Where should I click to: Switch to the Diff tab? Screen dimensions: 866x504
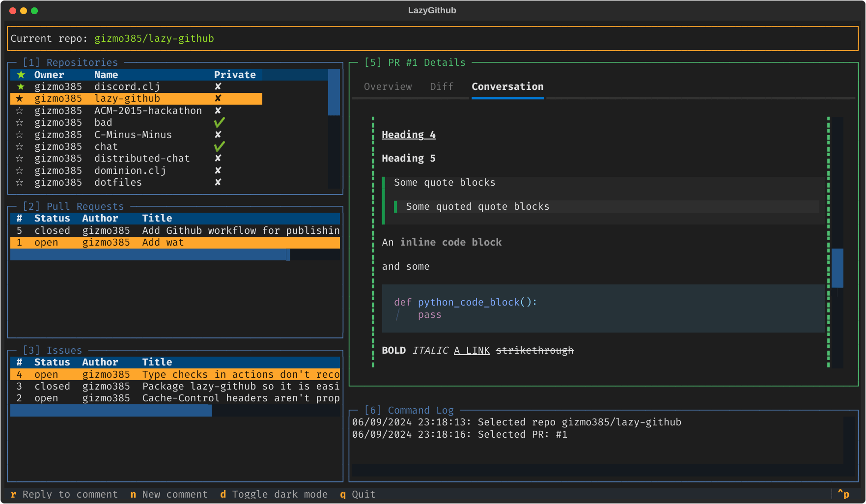[x=441, y=86]
